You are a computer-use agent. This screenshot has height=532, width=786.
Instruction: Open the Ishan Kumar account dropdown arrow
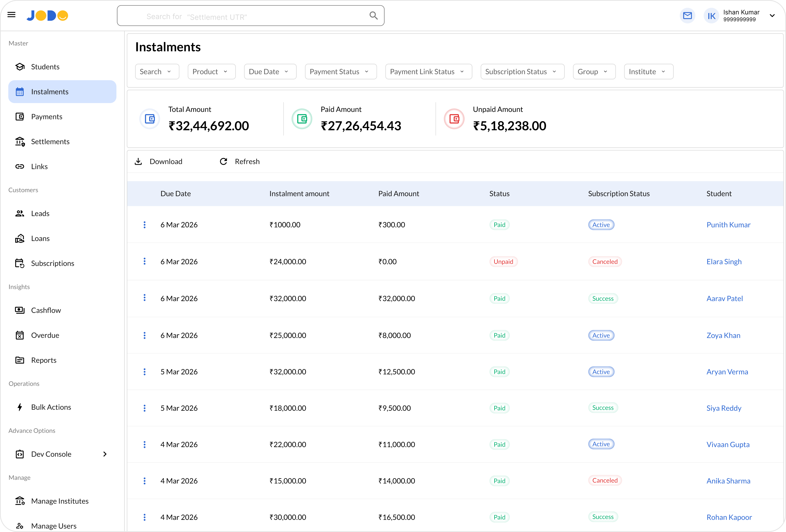[772, 15]
